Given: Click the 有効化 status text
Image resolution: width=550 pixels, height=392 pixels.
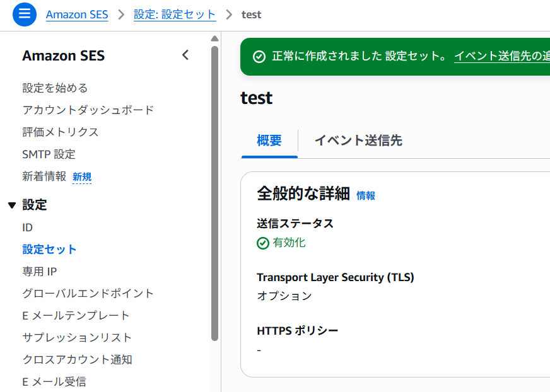Looking at the screenshot, I should pyautogui.click(x=289, y=243).
